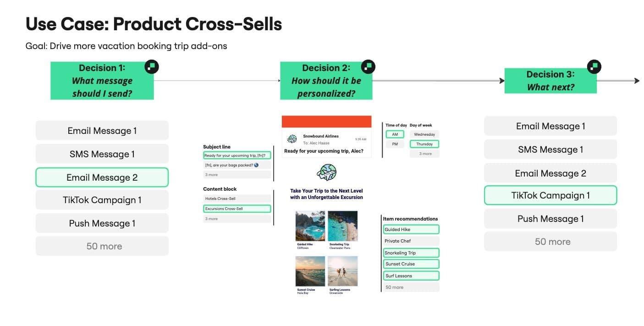644x326 pixels.
Task: Toggle the PM time of day option
Action: tap(394, 144)
